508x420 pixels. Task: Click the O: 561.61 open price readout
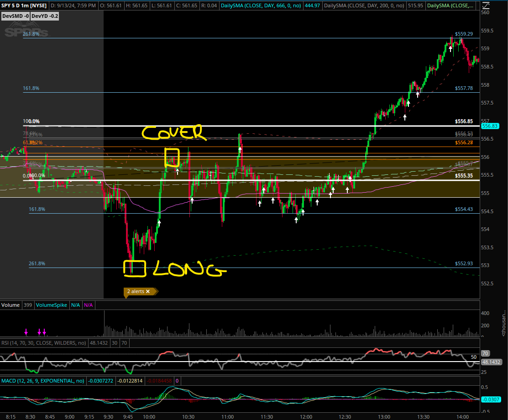coord(111,5)
